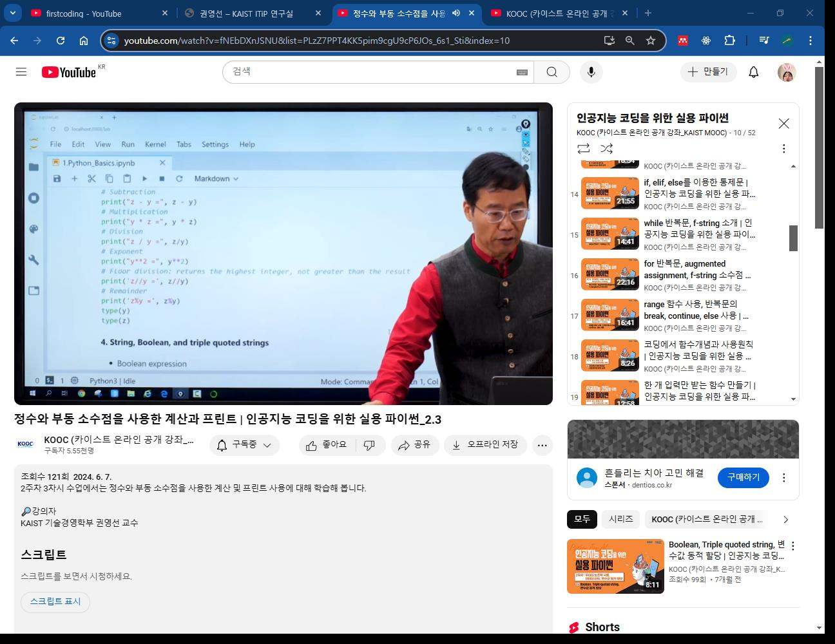Image resolution: width=835 pixels, height=644 pixels.
Task: Select the 모두 filter chip
Action: pos(582,519)
